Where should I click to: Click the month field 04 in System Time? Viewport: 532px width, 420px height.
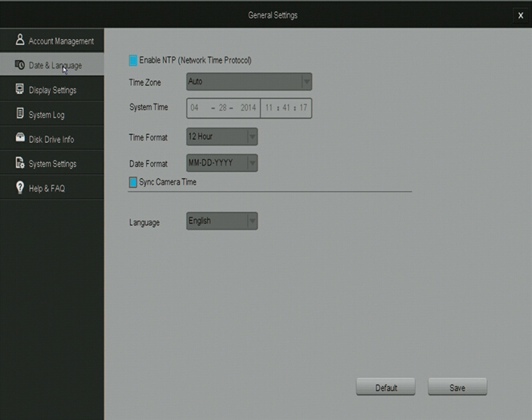tap(194, 108)
